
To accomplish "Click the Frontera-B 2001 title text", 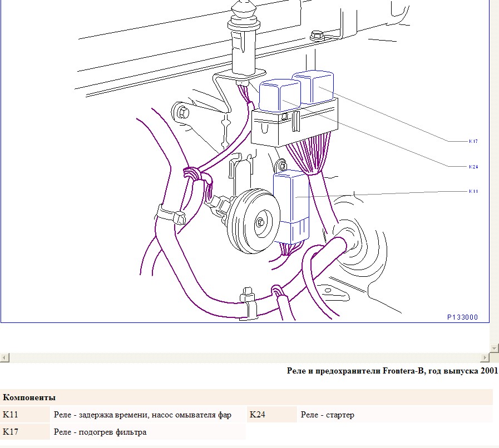I will (392, 371).
